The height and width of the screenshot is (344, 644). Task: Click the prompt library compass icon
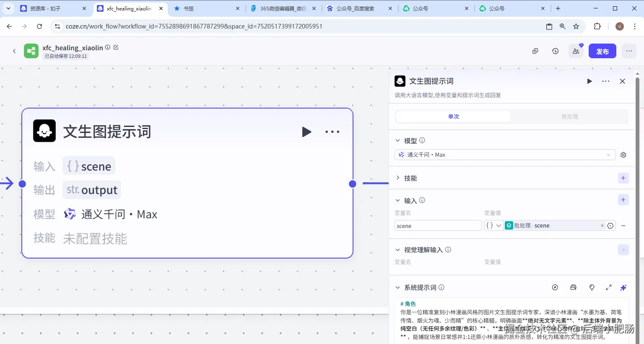tap(555, 287)
